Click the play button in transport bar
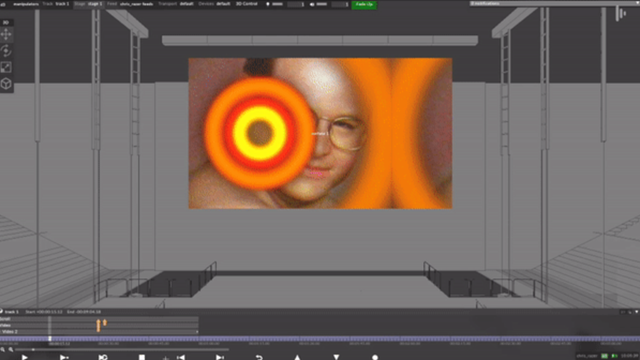Viewport: 640px width, 360px height. pos(24,358)
